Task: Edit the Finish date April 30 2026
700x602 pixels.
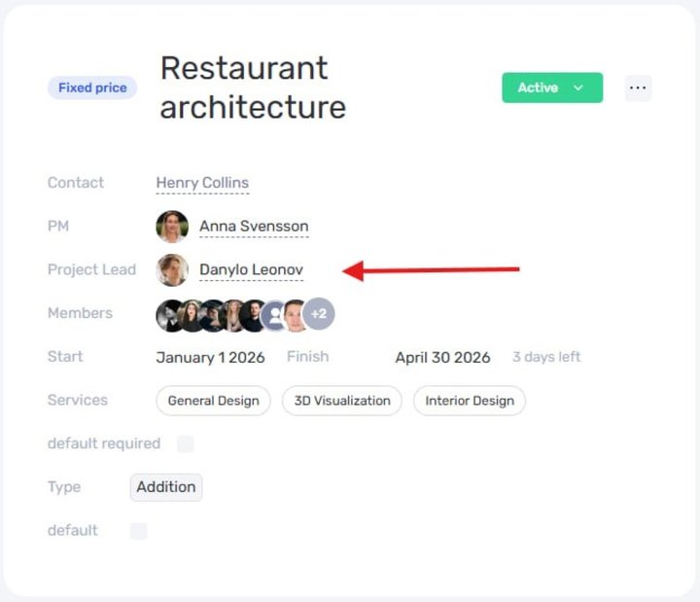Action: tap(442, 357)
